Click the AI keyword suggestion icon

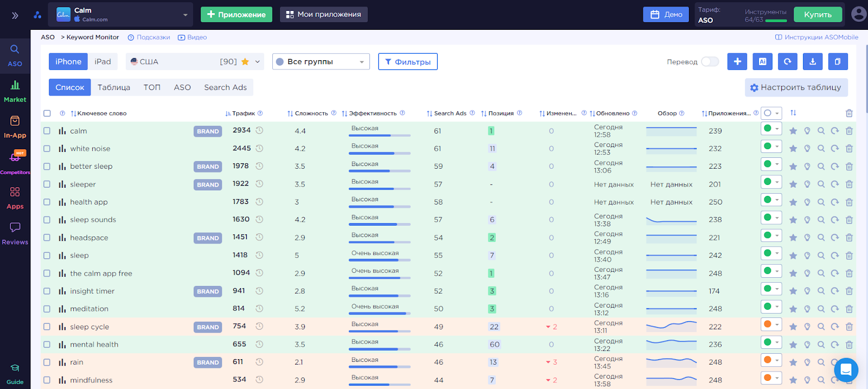click(762, 61)
